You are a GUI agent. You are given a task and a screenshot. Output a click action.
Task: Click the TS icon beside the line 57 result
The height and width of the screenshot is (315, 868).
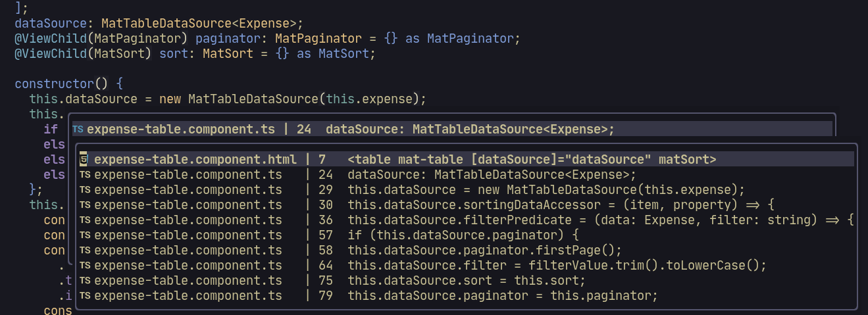click(85, 235)
